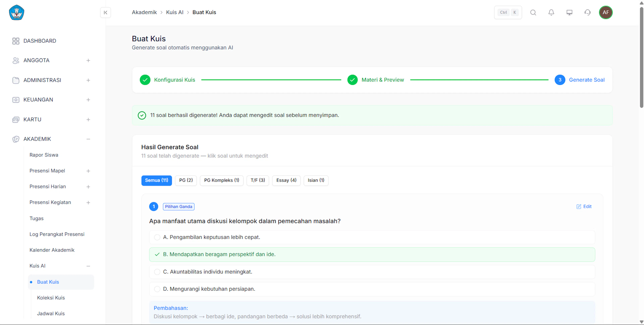Click the Ctrl K shortcut search box

(508, 13)
